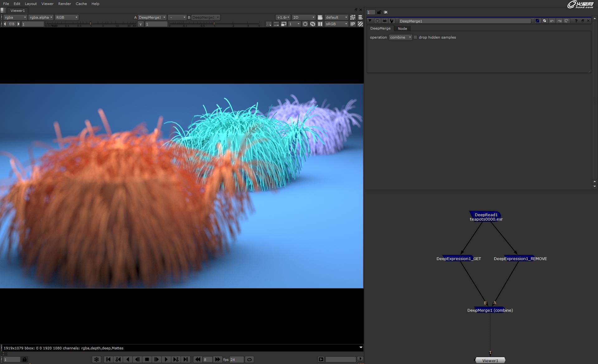Click the flipbook render icon
This screenshot has height=364, width=598.
(321, 359)
